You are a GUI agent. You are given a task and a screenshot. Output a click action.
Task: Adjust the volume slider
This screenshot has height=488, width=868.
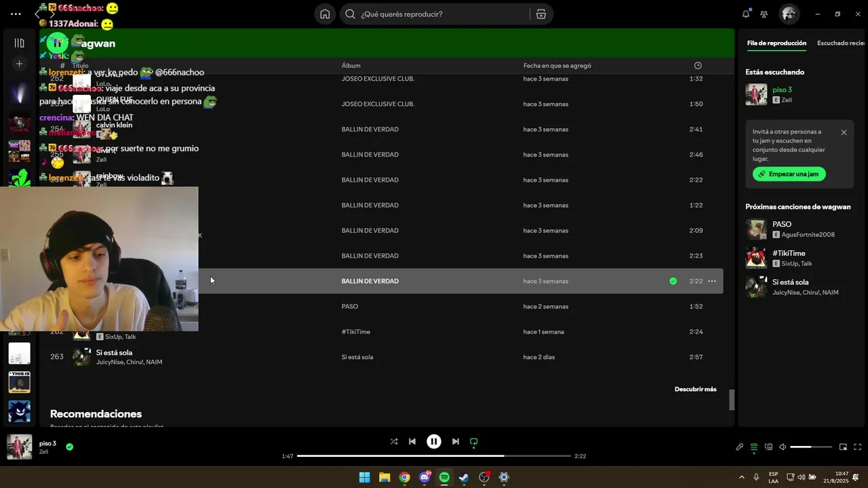pyautogui.click(x=810, y=447)
